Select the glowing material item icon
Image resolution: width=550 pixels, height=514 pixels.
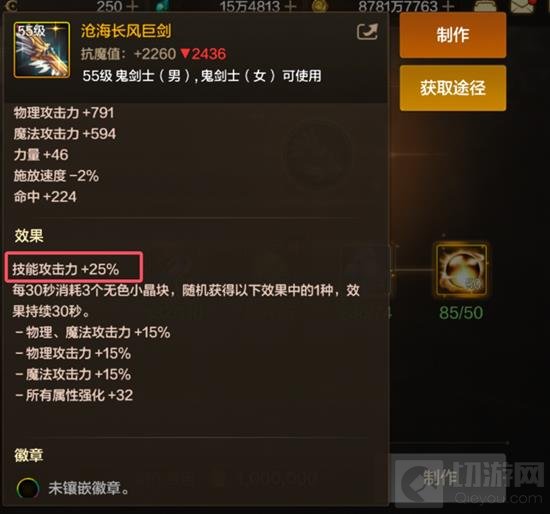[461, 269]
